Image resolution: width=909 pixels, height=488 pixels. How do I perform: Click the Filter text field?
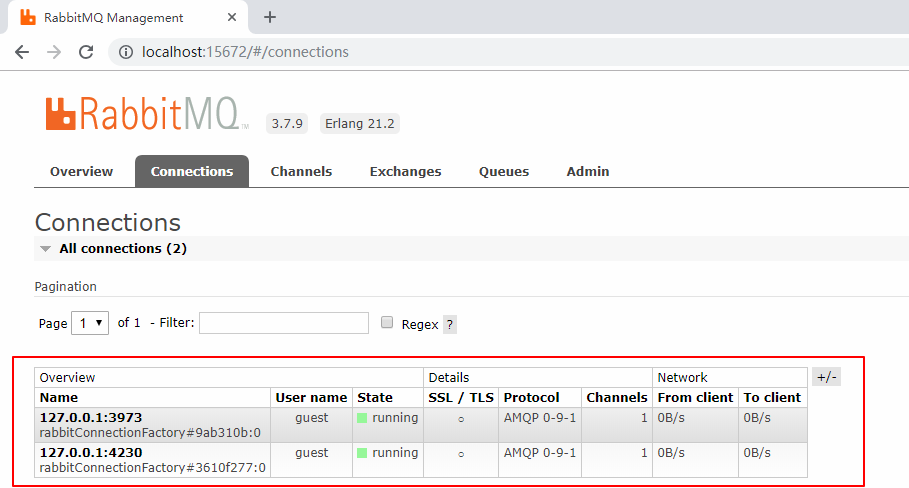point(284,323)
